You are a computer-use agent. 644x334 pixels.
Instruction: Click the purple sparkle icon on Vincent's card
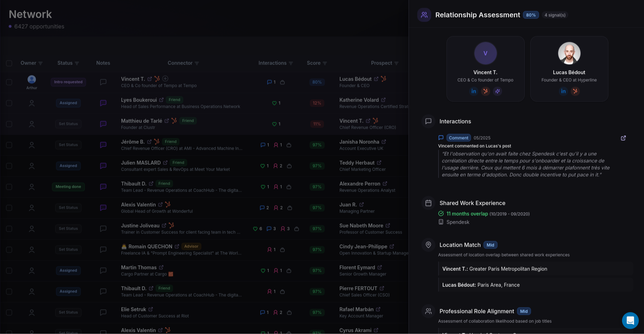pyautogui.click(x=497, y=91)
